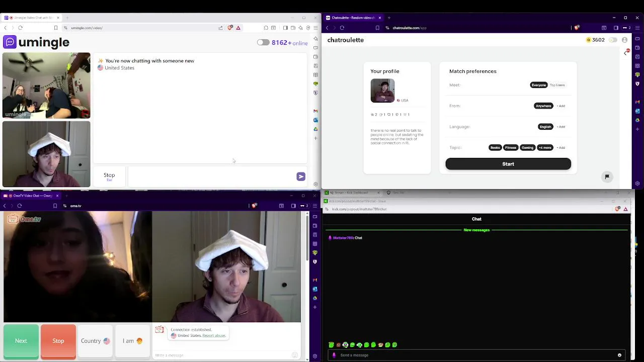
Task: Focus the Kick Send a message field
Action: click(x=476, y=355)
